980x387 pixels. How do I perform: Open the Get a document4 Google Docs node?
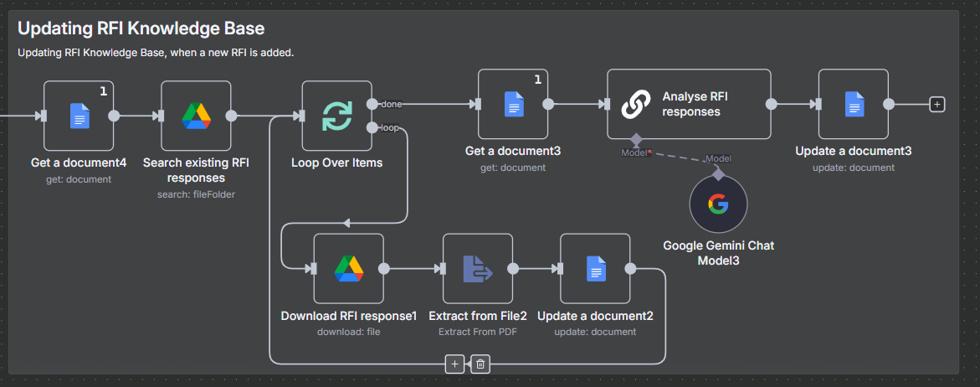pos(79,116)
